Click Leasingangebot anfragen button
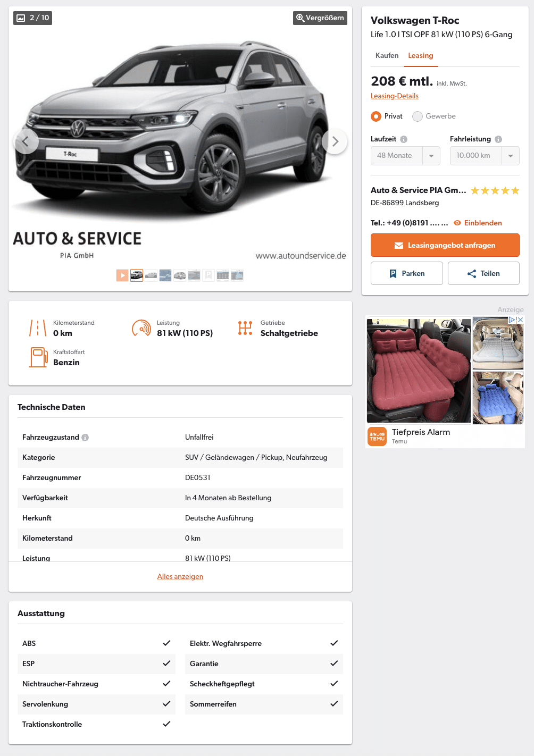The width and height of the screenshot is (534, 756). (445, 245)
